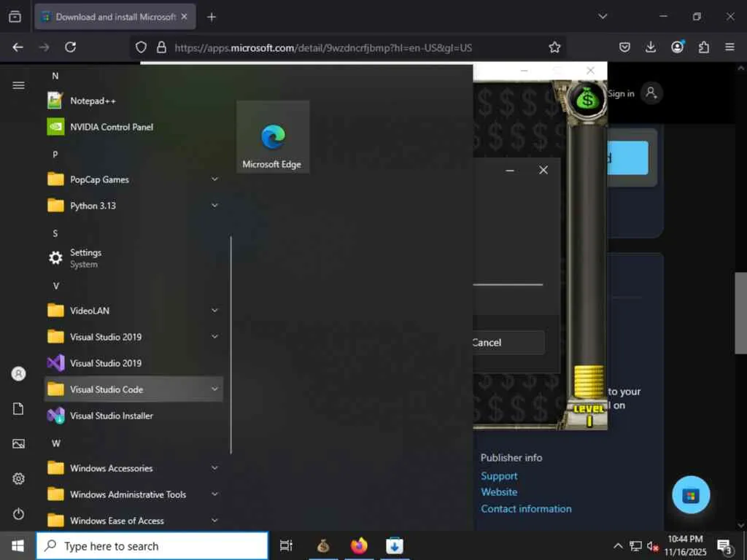Launch Visual Studio Installer
Image resolution: width=747 pixels, height=560 pixels.
(133, 416)
